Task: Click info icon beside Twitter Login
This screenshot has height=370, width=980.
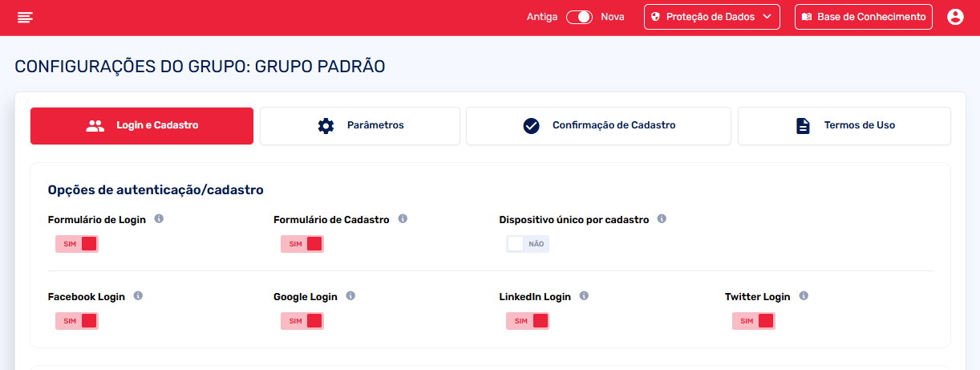Action: pos(804,295)
